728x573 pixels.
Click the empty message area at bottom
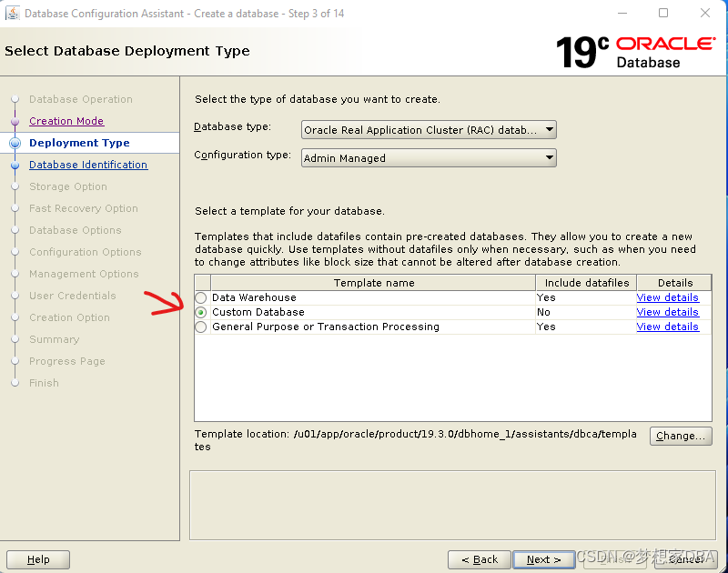click(452, 506)
